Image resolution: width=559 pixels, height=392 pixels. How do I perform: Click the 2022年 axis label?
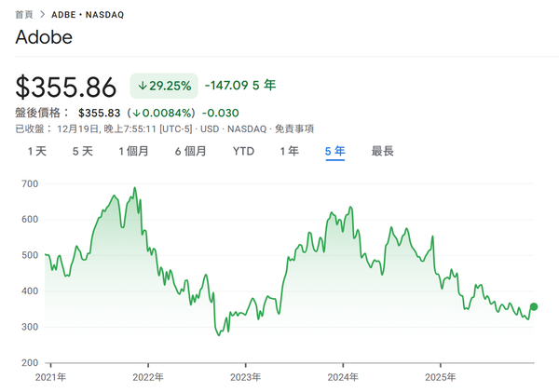pos(148,377)
